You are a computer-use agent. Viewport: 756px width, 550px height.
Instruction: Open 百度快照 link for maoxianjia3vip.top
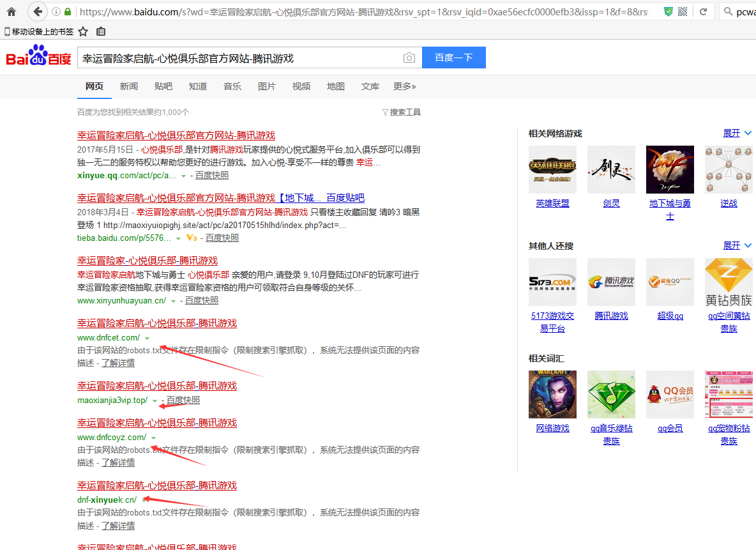tap(183, 400)
